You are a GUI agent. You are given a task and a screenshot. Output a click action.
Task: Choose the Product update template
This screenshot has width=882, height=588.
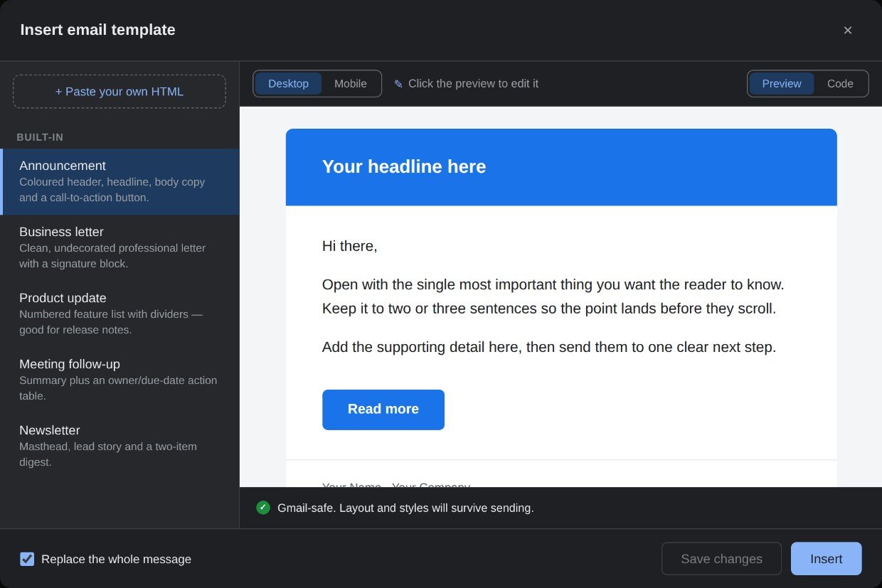point(119,314)
